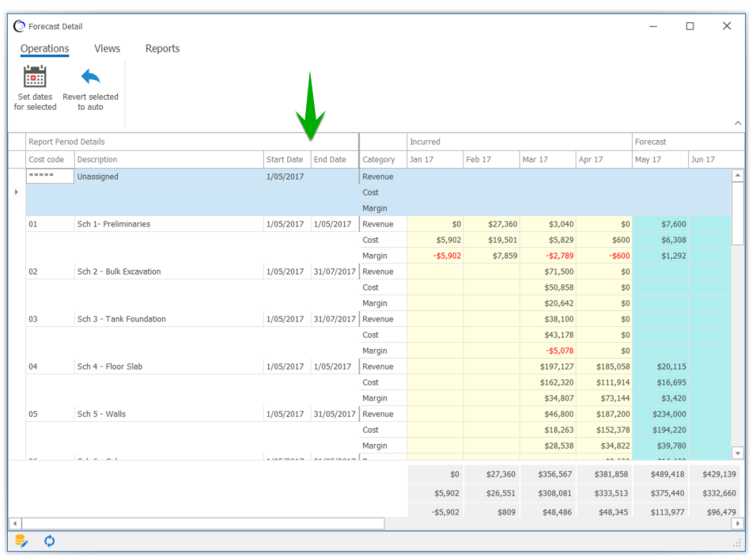Click the -$5,078 margin cell
This screenshot has height=558, width=756.
(547, 351)
